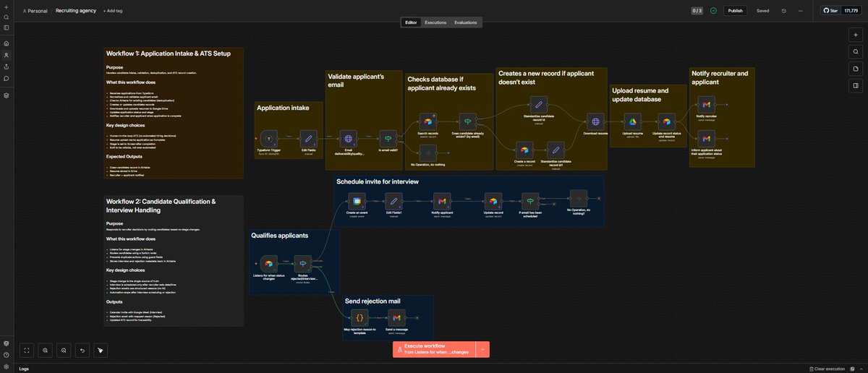Viewport: 868px width, 373px height.
Task: Open 'Standardize candidate record id1' node
Action: (557, 150)
